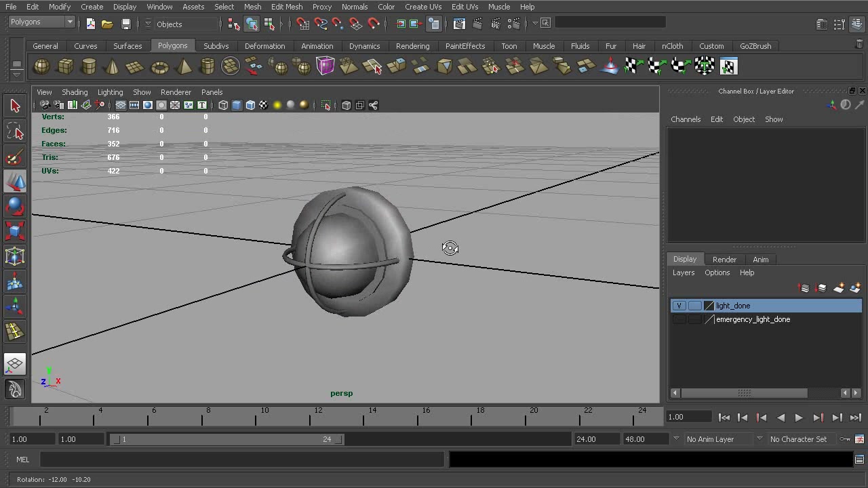The image size is (868, 488).
Task: Expand the No Anim Layer dropdown
Action: tap(675, 439)
